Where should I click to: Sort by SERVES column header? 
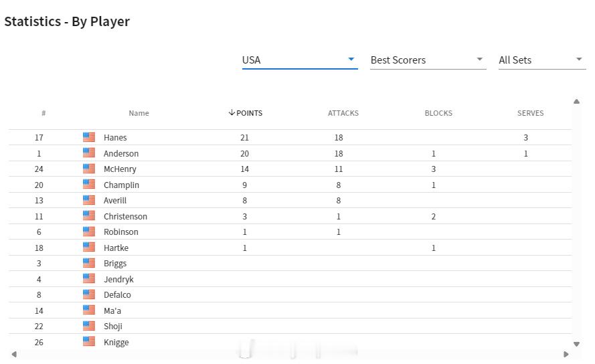click(x=530, y=113)
